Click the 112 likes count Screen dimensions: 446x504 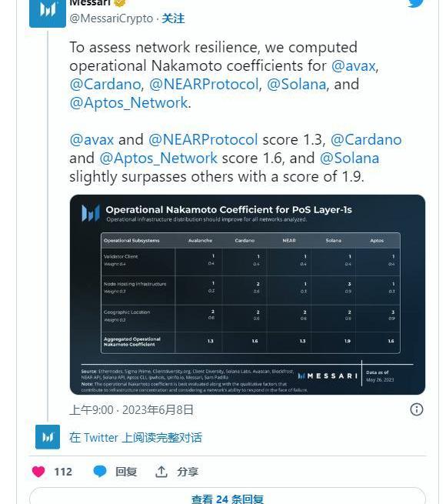pyautogui.click(x=63, y=472)
